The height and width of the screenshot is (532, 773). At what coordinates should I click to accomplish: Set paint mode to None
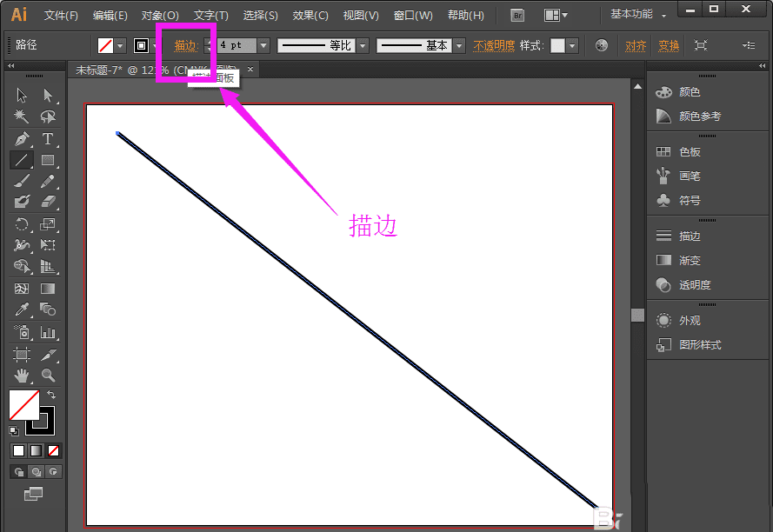53,450
